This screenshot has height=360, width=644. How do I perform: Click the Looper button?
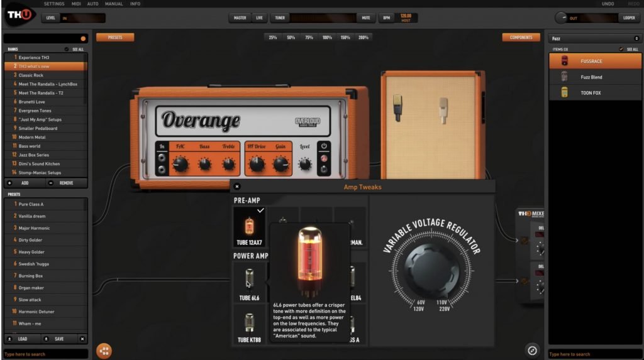(x=629, y=18)
